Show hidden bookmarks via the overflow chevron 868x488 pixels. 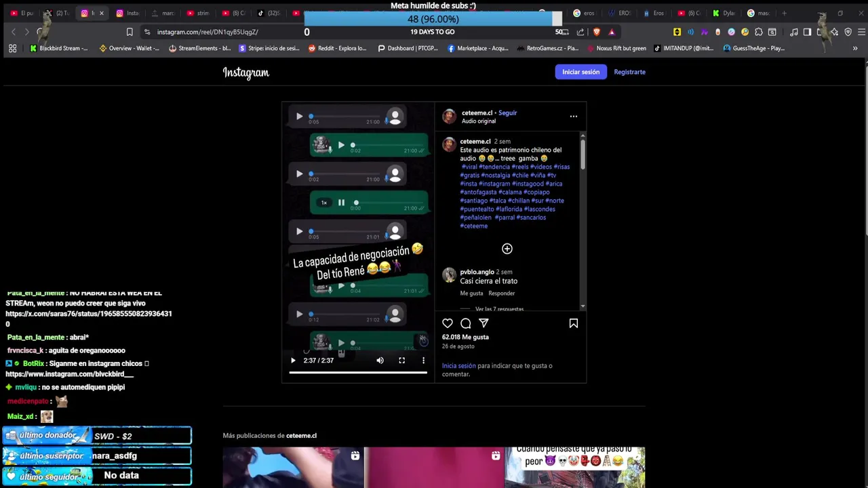855,48
